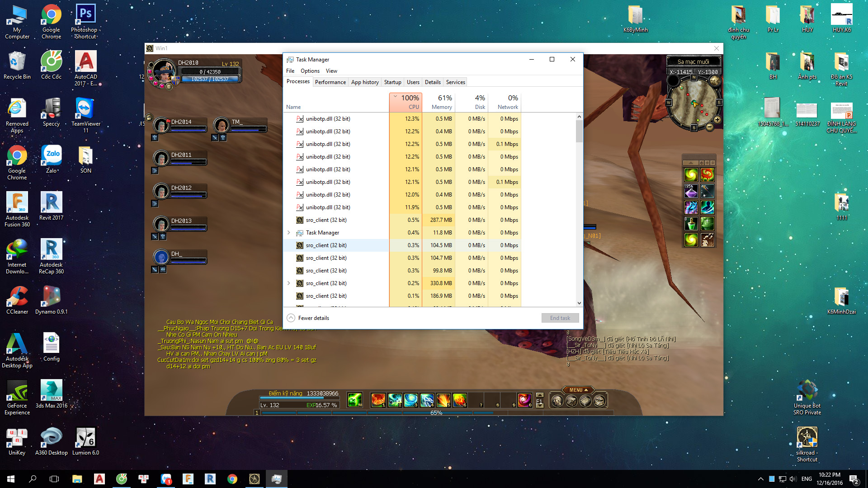This screenshot has height=488, width=868.
Task: Click the green face buff in side quickslot
Action: tap(707, 224)
